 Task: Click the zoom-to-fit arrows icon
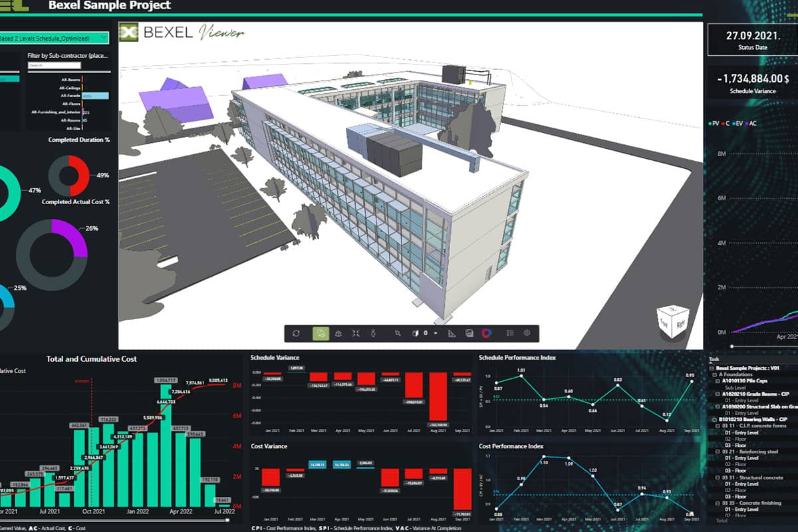[x=356, y=333]
